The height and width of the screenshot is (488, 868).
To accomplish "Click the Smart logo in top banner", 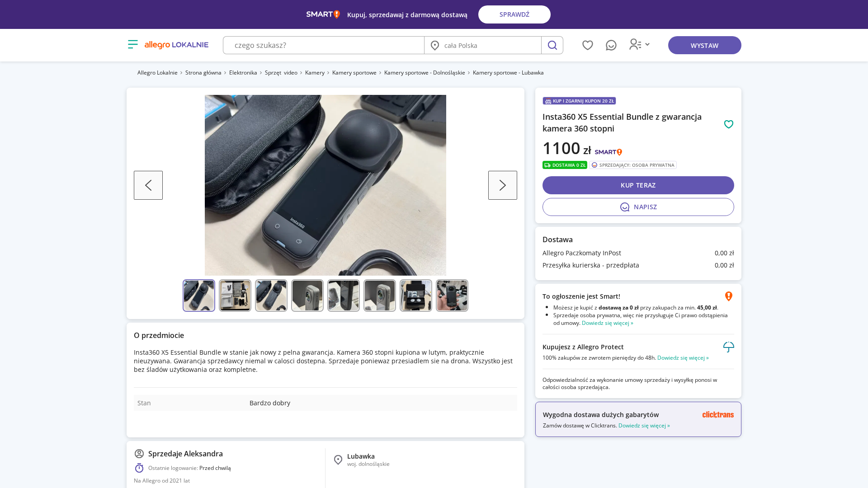I will [323, 14].
